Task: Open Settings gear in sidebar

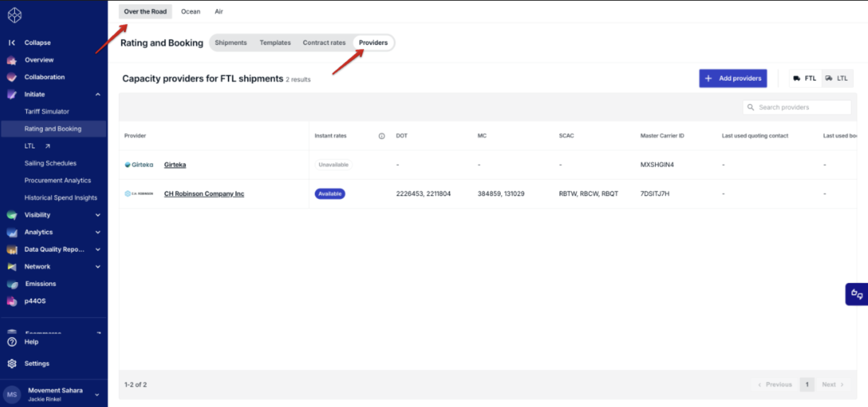Action: tap(12, 364)
